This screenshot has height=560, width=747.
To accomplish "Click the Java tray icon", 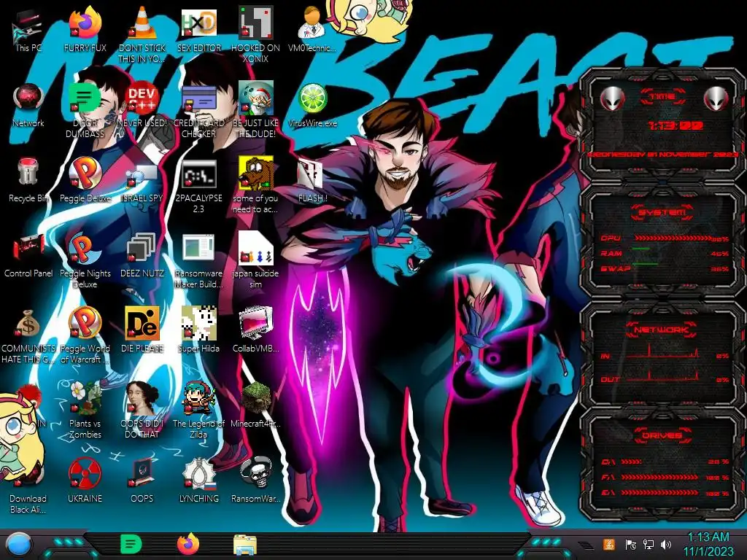I will tap(608, 544).
